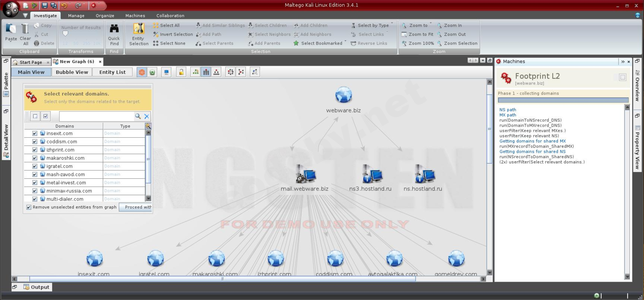644x300 pixels.
Task: Click the Entity Selection chess icon
Action: 138,29
